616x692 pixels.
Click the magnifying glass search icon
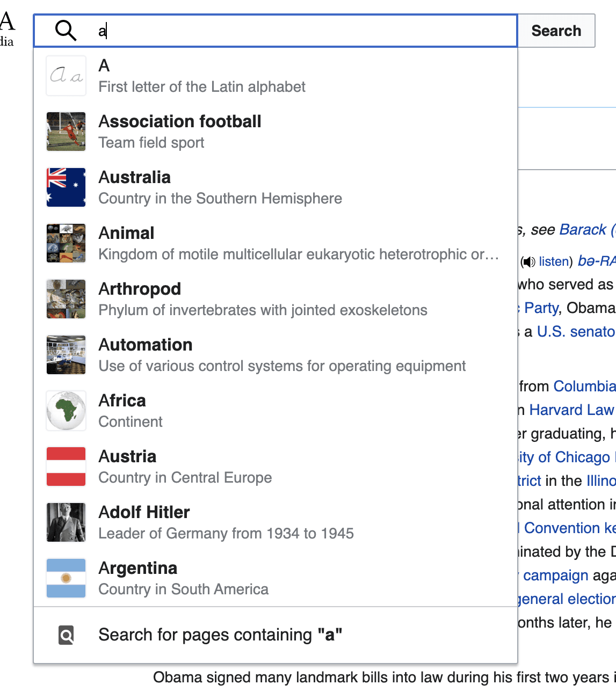pyautogui.click(x=66, y=31)
